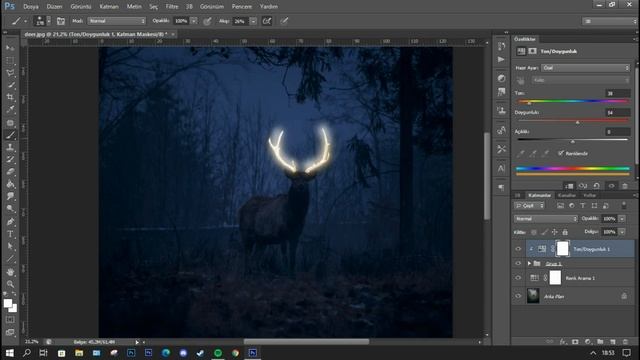Screen dimensions: 640x360
Task: Hide the Grup 1 layer group
Action: click(518, 264)
